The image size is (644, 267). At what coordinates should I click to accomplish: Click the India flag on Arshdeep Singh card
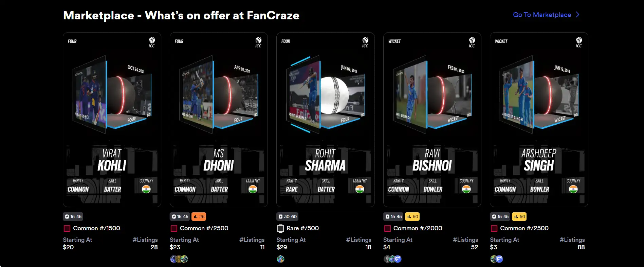573,189
